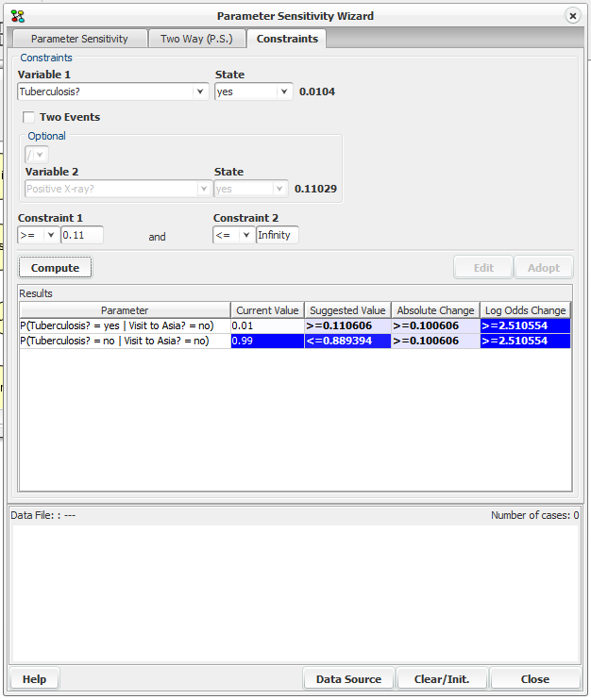This screenshot has height=700, width=591.
Task: Open Help for the wizard
Action: (34, 679)
